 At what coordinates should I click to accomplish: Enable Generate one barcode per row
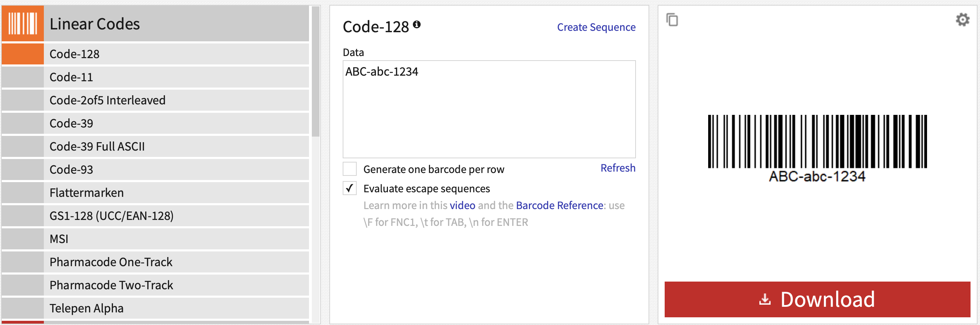click(350, 169)
